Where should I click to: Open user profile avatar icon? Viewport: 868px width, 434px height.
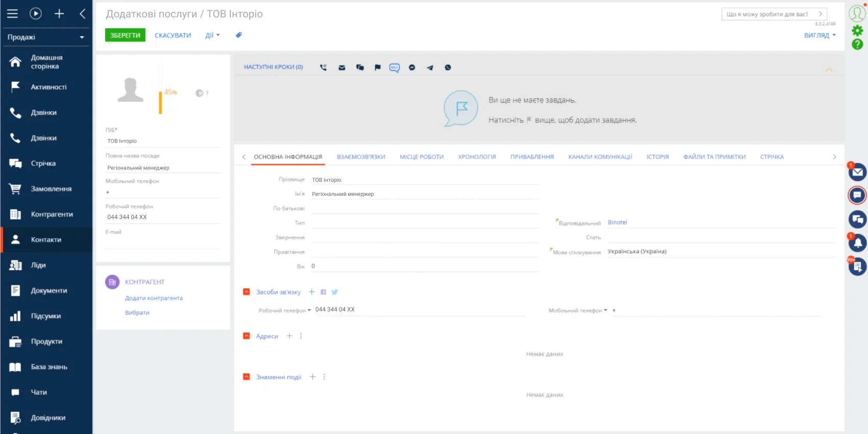point(857,13)
